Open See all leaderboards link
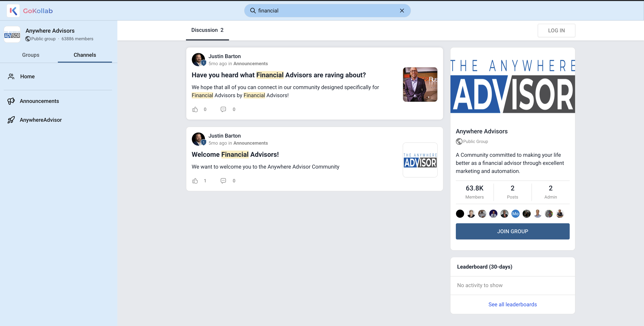The image size is (644, 326). coord(513,304)
